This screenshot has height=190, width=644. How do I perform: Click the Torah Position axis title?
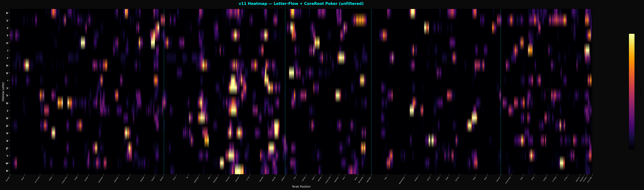[x=301, y=186]
